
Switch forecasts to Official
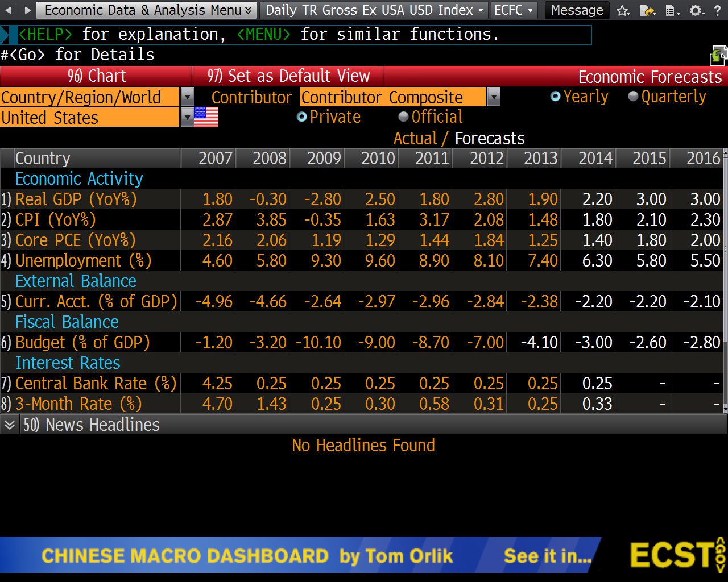404,117
